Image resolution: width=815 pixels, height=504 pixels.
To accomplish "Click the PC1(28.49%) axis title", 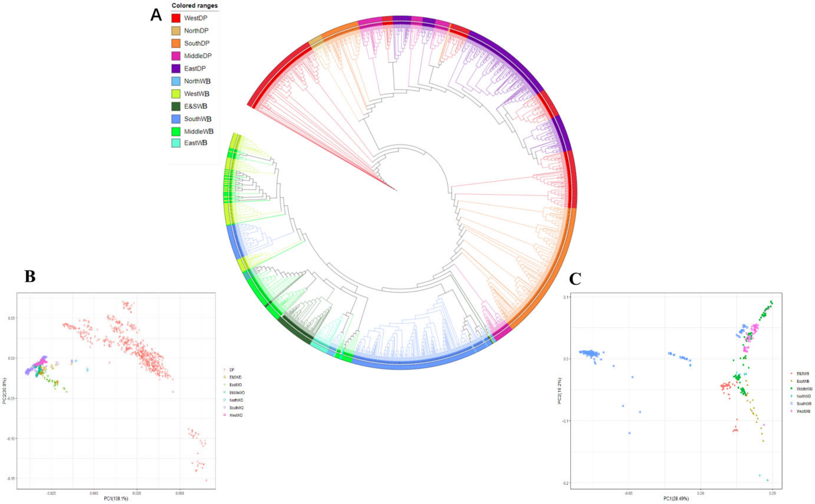I will tap(676, 499).
